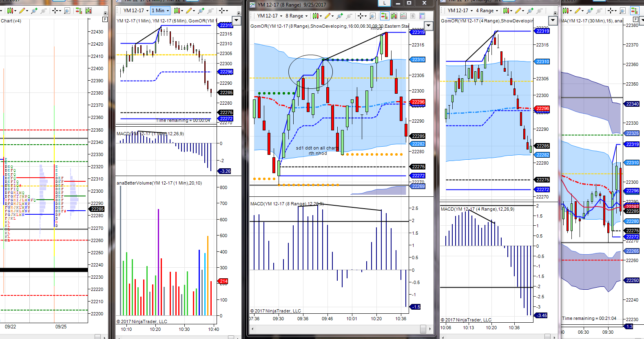Open chart style menu in 8 Range window
Image resolution: width=644 pixels, height=339 pixels.
pyautogui.click(x=317, y=16)
